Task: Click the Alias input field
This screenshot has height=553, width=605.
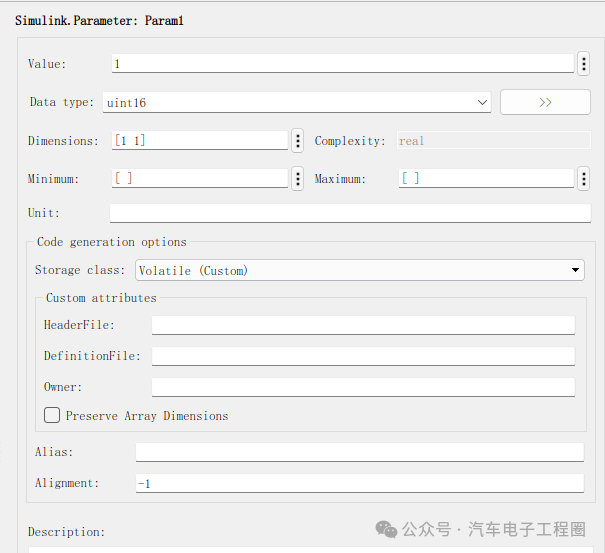Action: (x=360, y=452)
